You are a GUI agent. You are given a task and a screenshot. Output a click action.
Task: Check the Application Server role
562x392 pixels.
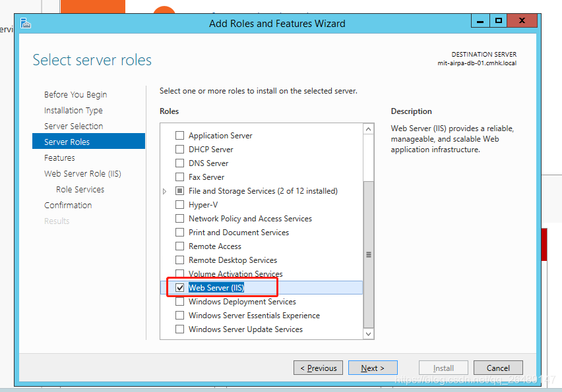pyautogui.click(x=179, y=135)
